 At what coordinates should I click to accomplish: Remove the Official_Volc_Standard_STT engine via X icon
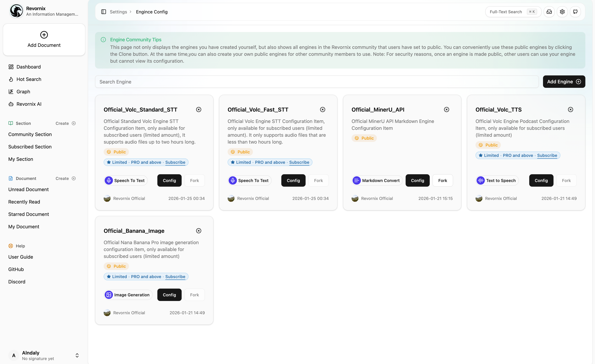[199, 110]
